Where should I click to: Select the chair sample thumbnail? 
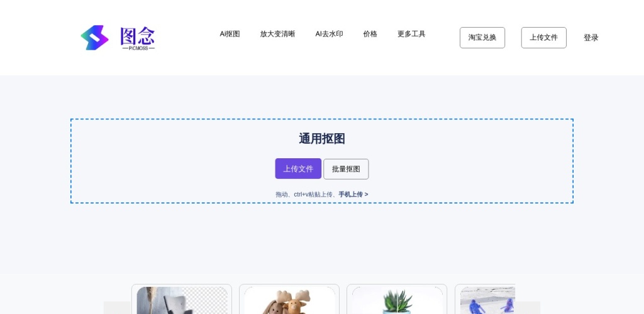pos(182,300)
